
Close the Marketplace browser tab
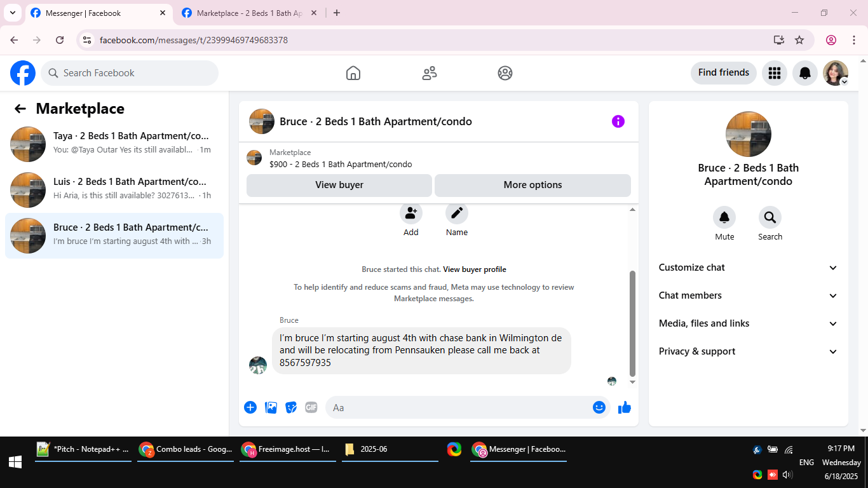(314, 13)
